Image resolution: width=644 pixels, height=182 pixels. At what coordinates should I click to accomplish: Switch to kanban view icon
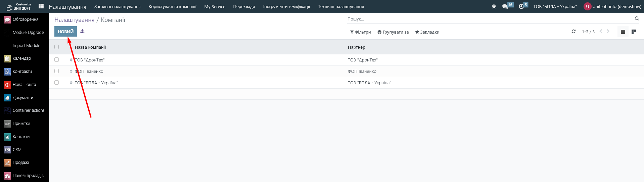[634, 32]
